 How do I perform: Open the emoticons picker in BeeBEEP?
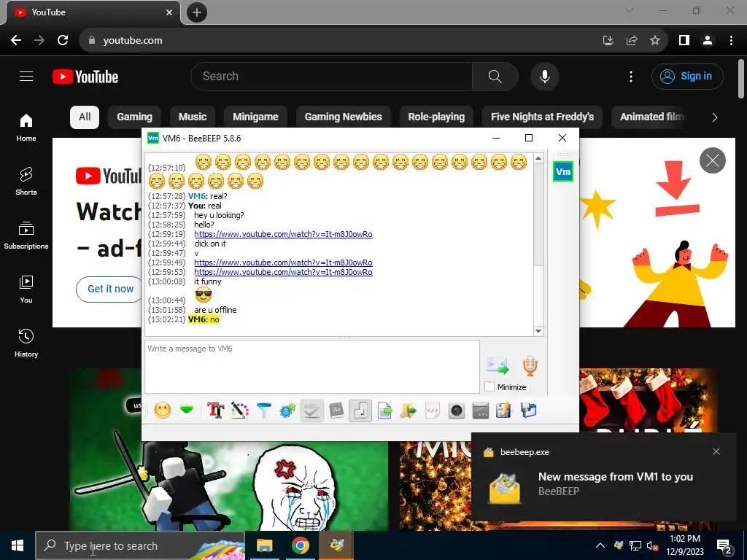pos(163,410)
